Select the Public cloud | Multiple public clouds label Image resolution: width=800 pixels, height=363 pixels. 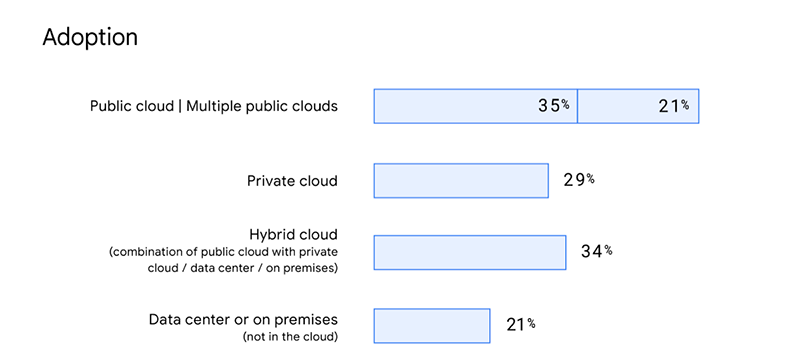tap(214, 106)
